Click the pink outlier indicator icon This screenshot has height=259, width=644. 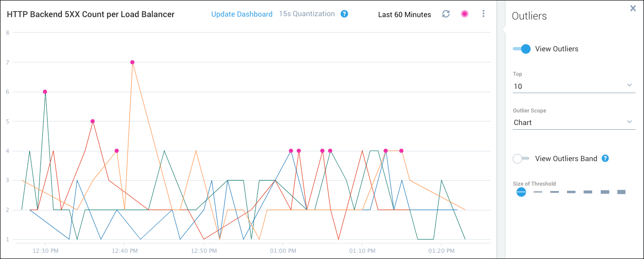click(x=465, y=14)
